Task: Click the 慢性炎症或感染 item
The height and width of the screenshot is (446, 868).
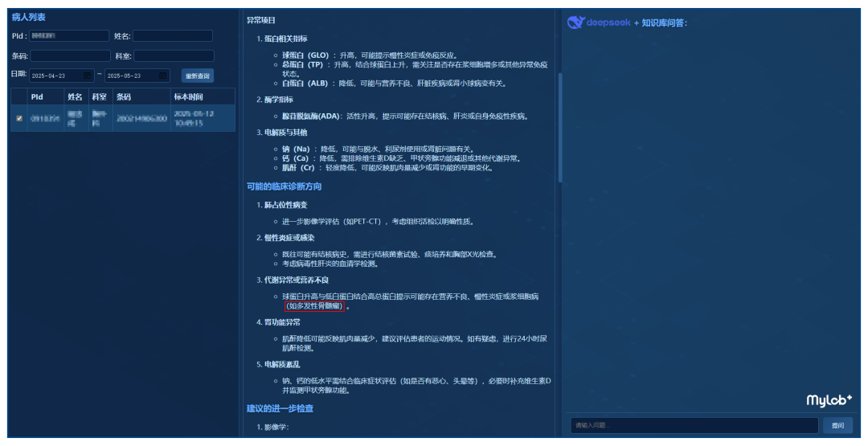Action: [289, 238]
